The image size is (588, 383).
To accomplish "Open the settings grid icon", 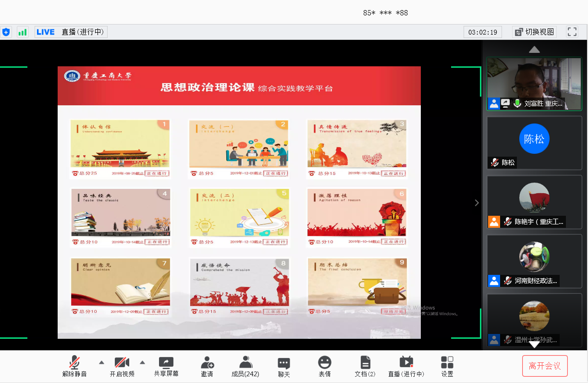I will pos(447,367).
